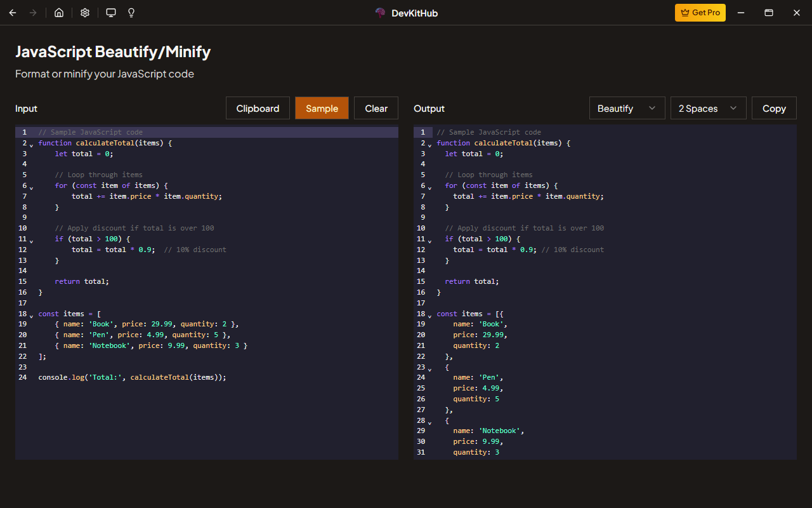Viewport: 812px width, 508px height.
Task: Clear the input editor
Action: (x=376, y=108)
